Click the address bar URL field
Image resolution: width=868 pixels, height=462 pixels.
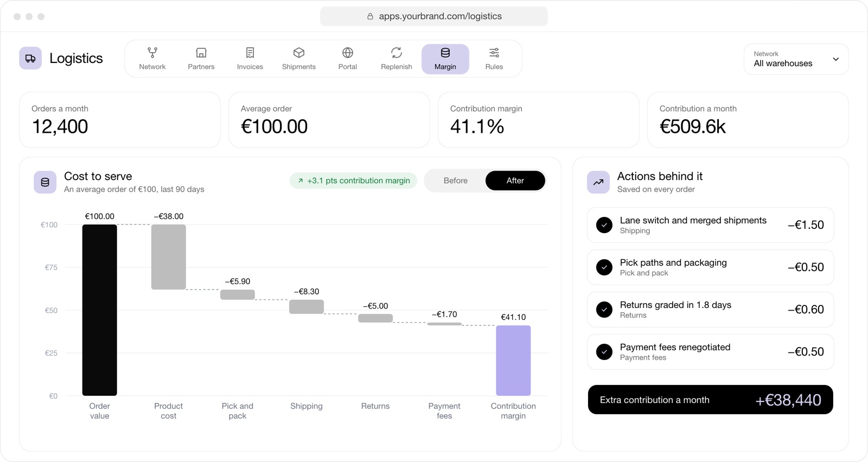[434, 16]
